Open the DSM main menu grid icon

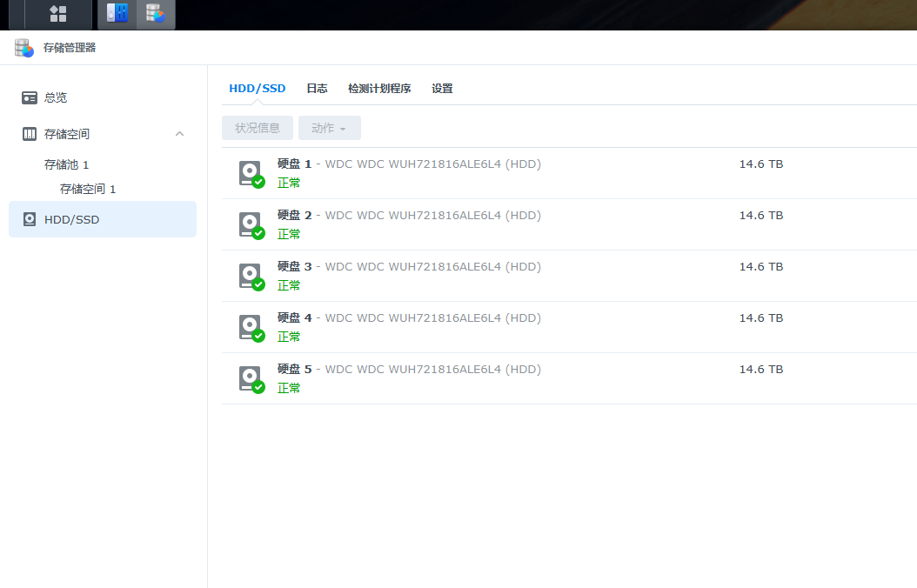pos(58,13)
